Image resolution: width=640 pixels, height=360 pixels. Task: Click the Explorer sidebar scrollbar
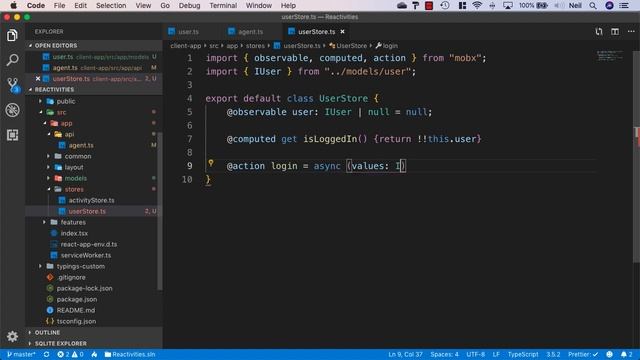pos(160,211)
